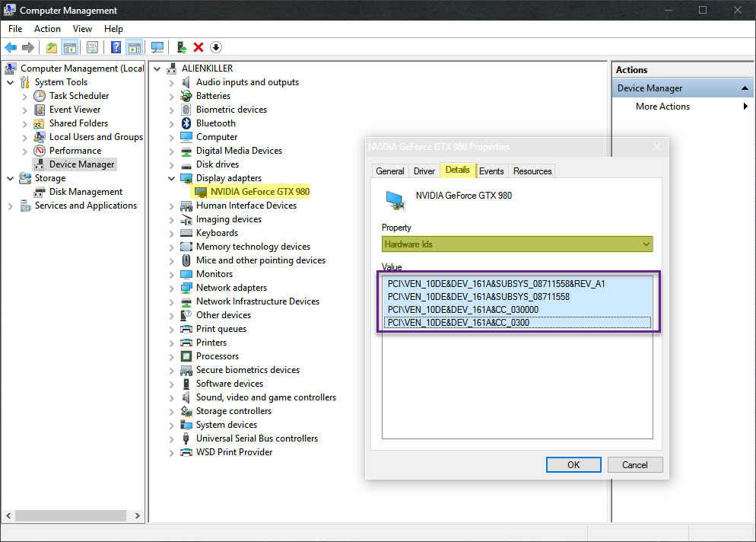756x542 pixels.
Task: Open the View menu
Action: point(82,29)
